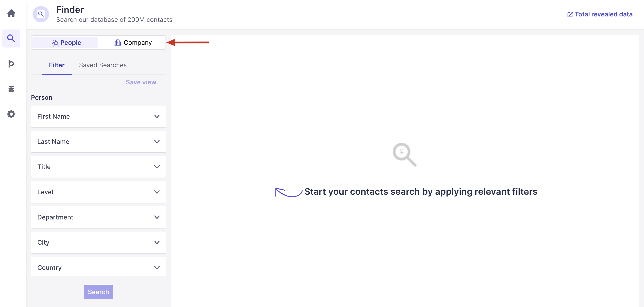Click the Finder header magnifier icon
The width and height of the screenshot is (644, 307).
[41, 14]
